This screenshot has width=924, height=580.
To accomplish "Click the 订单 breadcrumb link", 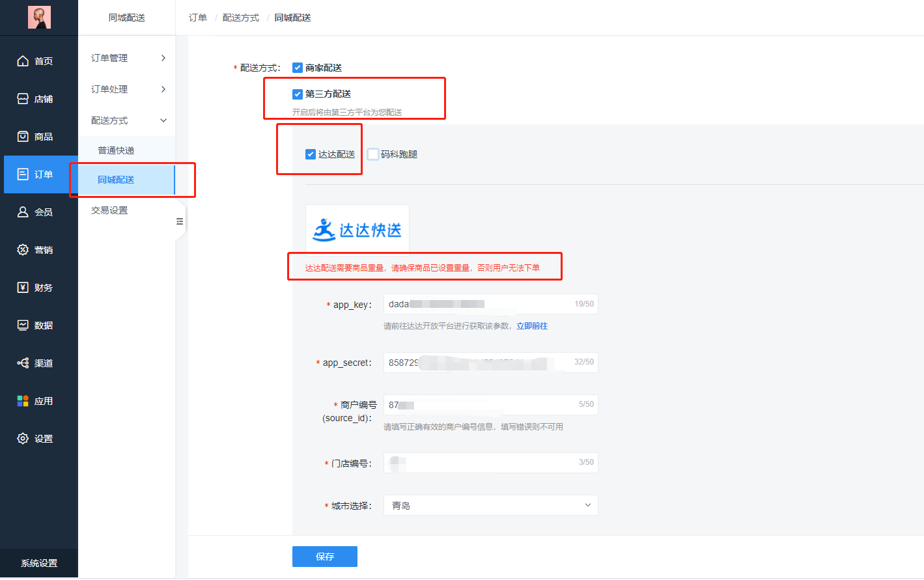I will [x=198, y=18].
